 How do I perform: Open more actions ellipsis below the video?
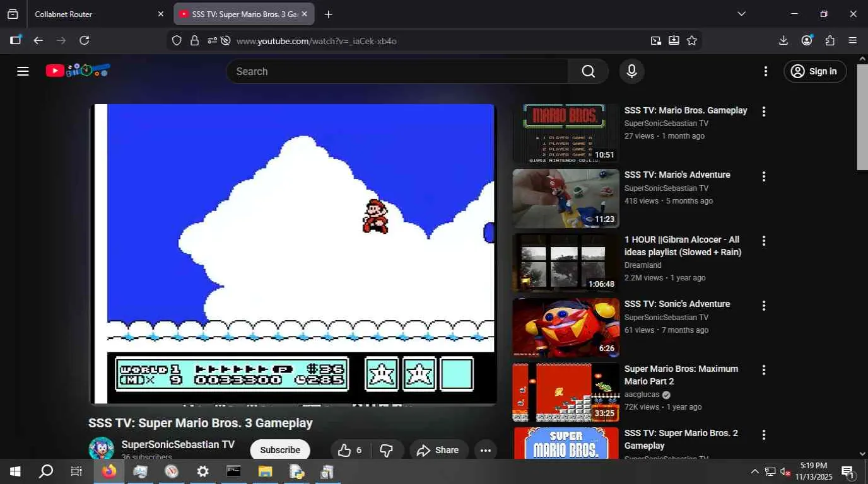[486, 450]
